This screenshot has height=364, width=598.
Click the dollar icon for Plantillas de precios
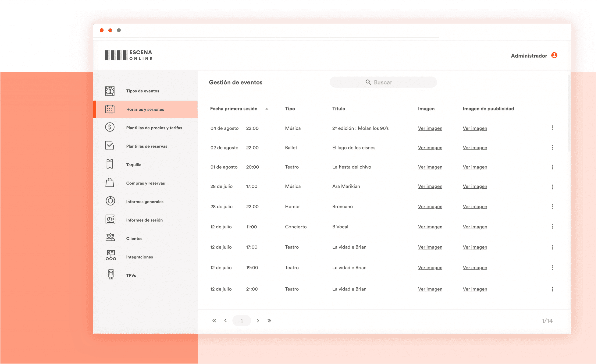tap(110, 127)
